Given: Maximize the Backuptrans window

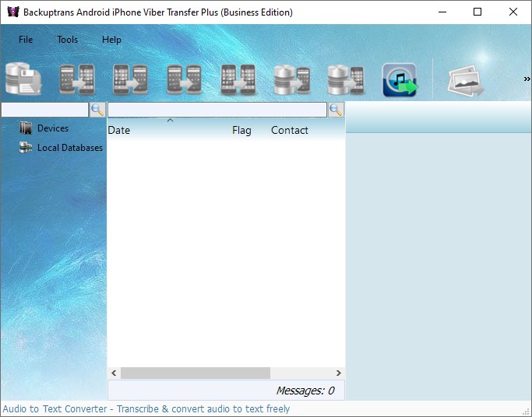Looking at the screenshot, I should 477,12.
